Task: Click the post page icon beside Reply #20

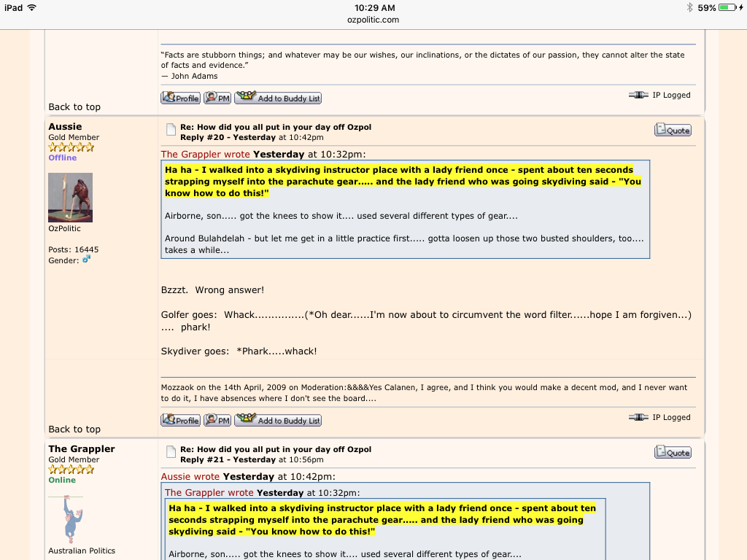Action: pyautogui.click(x=171, y=131)
